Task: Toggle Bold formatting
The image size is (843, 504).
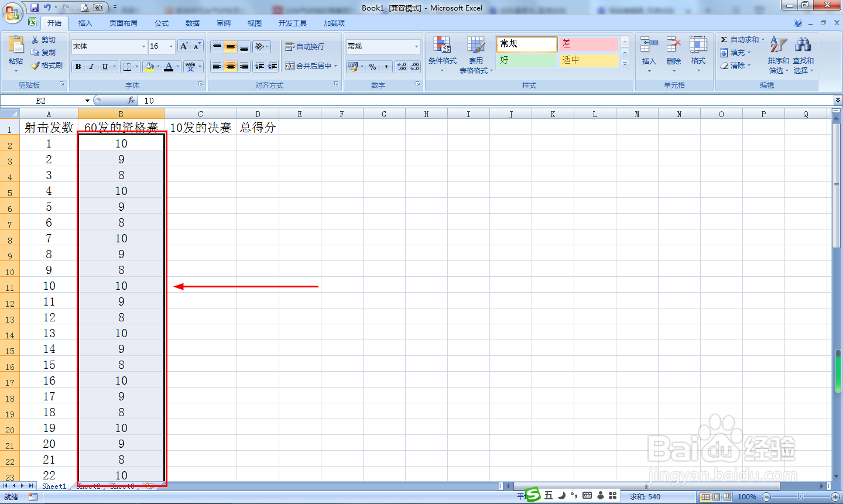Action: [78, 67]
